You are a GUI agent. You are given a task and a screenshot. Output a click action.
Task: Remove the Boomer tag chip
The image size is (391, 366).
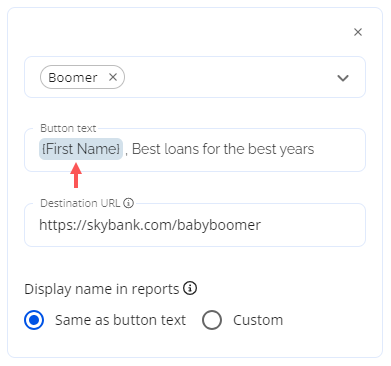point(113,77)
